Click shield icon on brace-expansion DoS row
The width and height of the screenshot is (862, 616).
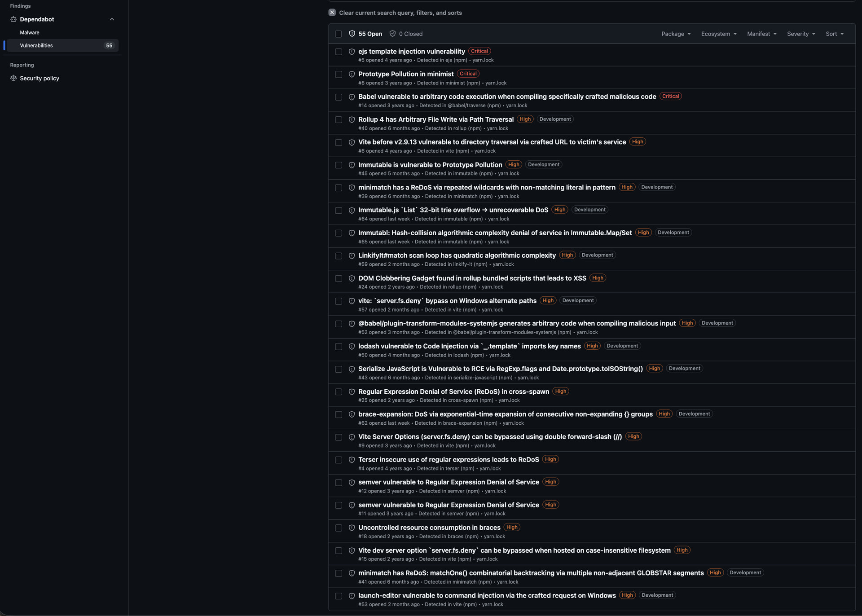[x=352, y=414]
